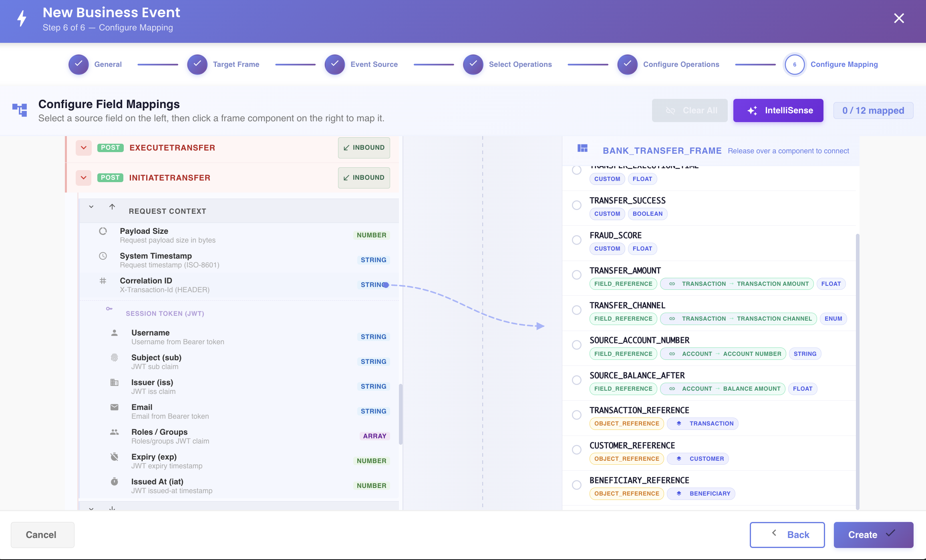Collapse the EXECUTETRANSFER operation chevron
The height and width of the screenshot is (560, 926).
point(84,148)
